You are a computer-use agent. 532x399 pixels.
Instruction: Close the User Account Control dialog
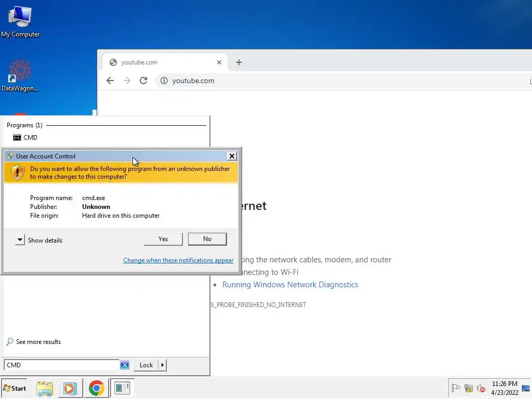coord(232,156)
